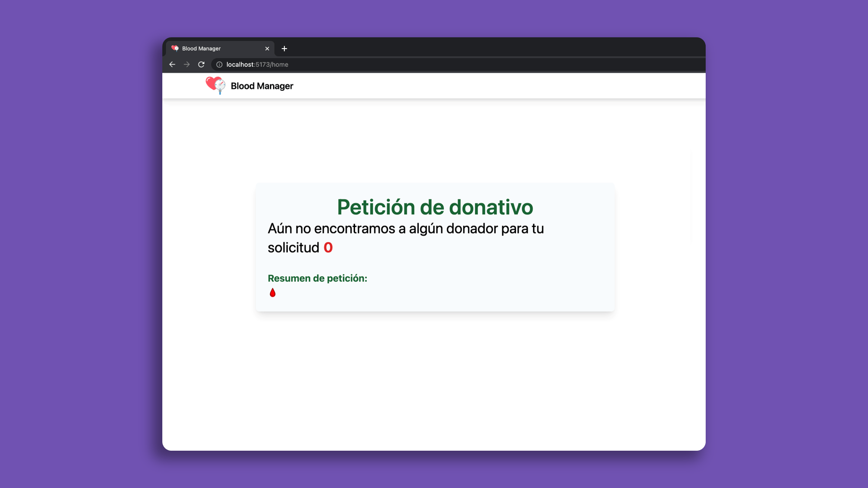Reload the localhost page
The image size is (868, 488).
pyautogui.click(x=201, y=65)
